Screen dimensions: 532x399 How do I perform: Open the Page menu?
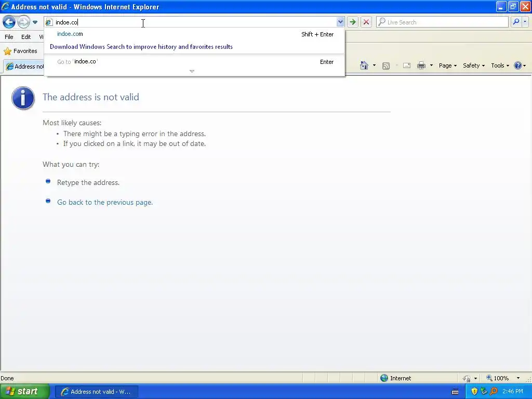point(447,65)
